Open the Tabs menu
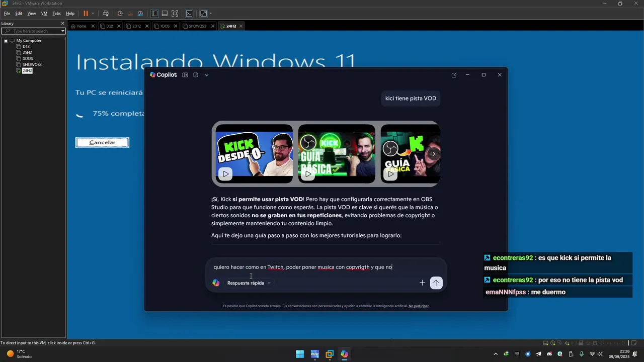The width and height of the screenshot is (644, 362). pyautogui.click(x=57, y=14)
